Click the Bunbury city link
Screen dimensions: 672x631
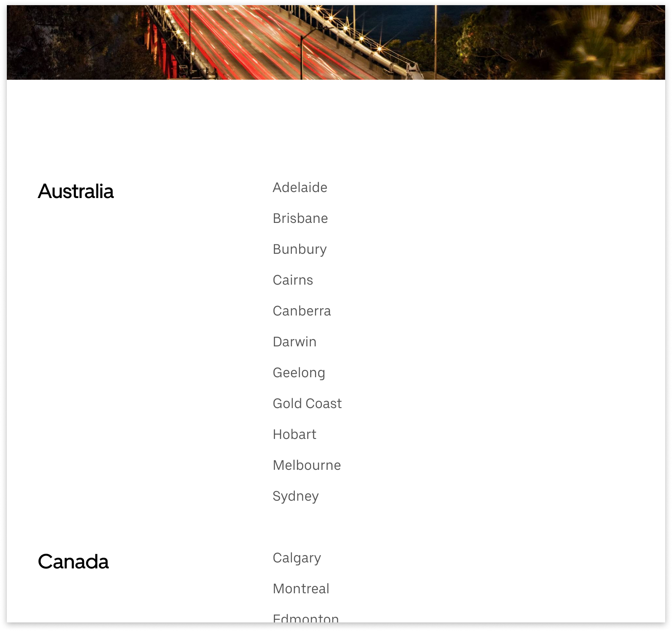pos(300,249)
